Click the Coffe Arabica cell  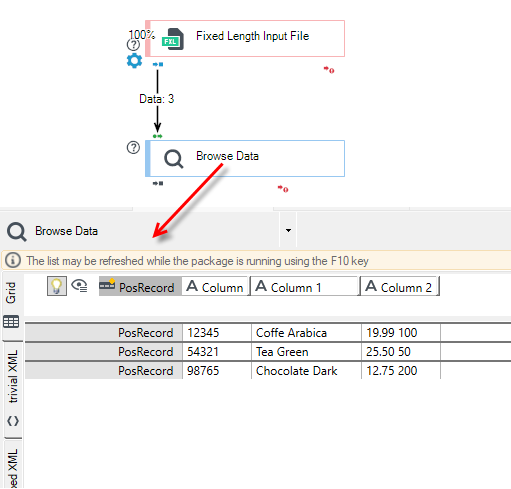tap(306, 333)
